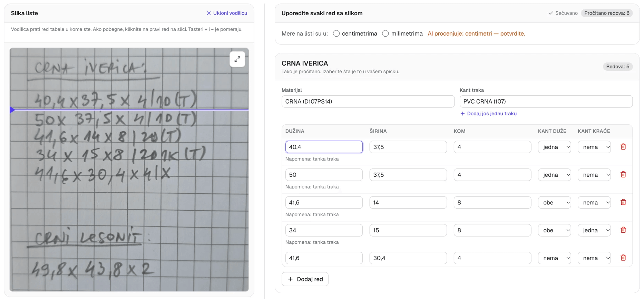Open Kant duže dropdown for width 14 row
This screenshot has height=299, width=644.
(555, 202)
